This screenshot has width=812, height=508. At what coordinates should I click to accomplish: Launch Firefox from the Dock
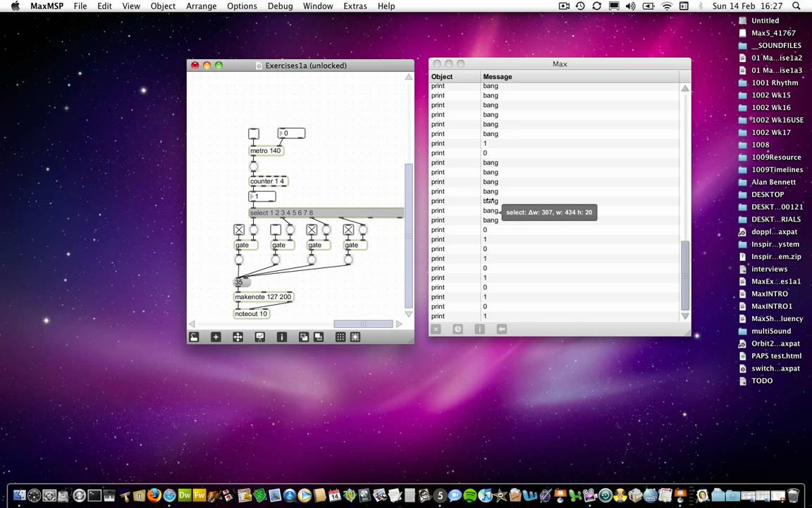pos(155,495)
